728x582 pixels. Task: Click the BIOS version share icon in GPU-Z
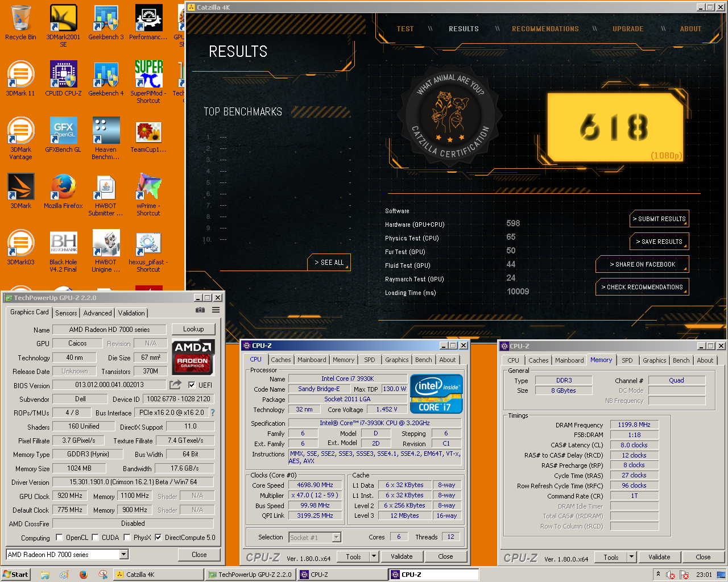[x=176, y=385]
